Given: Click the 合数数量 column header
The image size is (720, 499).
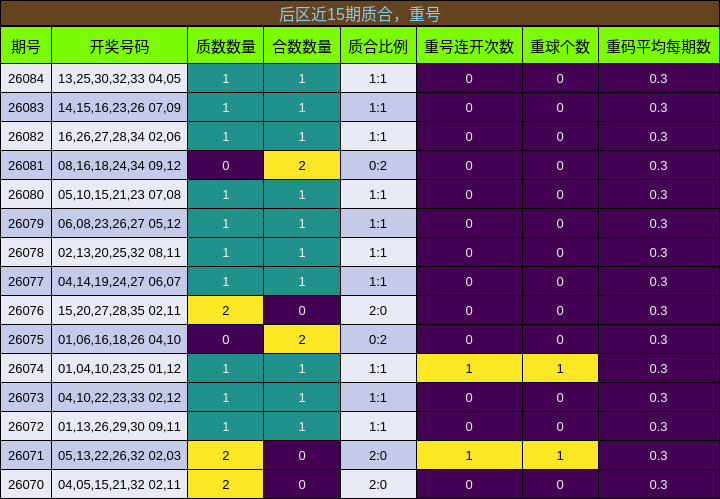Looking at the screenshot, I should [302, 46].
